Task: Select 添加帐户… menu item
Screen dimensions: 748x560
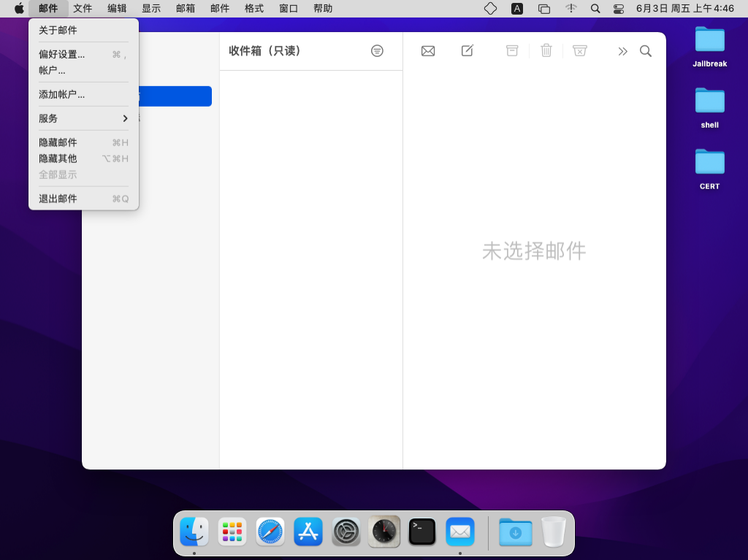Action: pos(84,94)
